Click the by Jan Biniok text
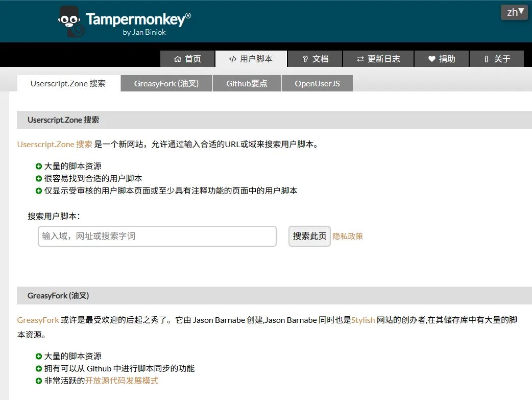This screenshot has width=532, height=400. (x=144, y=32)
